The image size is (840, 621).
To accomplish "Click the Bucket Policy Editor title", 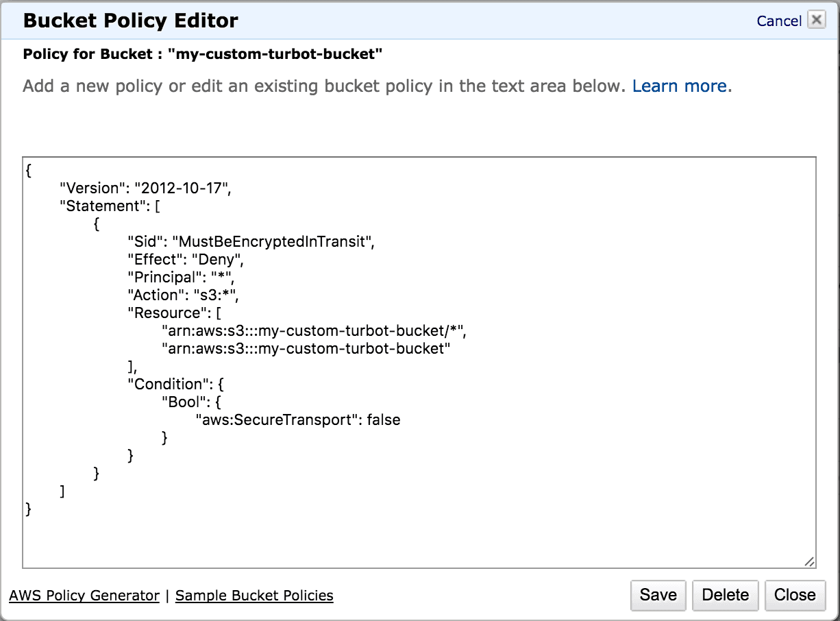I will tap(131, 21).
